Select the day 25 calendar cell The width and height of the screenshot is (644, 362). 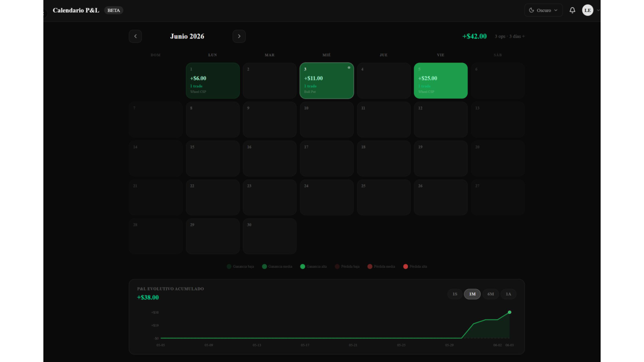pos(384,197)
